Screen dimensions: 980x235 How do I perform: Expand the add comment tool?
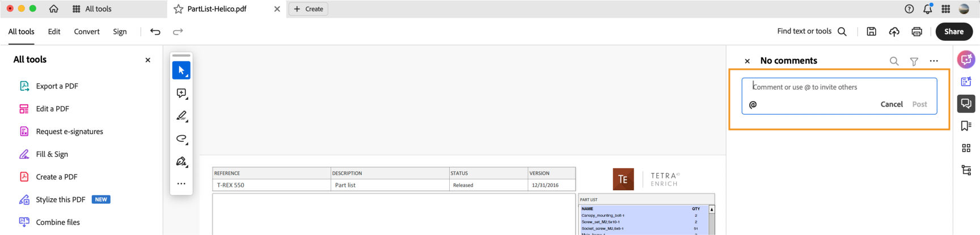181,93
